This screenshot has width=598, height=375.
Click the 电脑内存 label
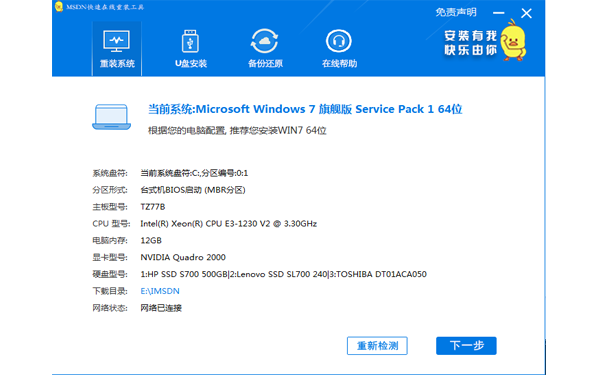(x=110, y=240)
